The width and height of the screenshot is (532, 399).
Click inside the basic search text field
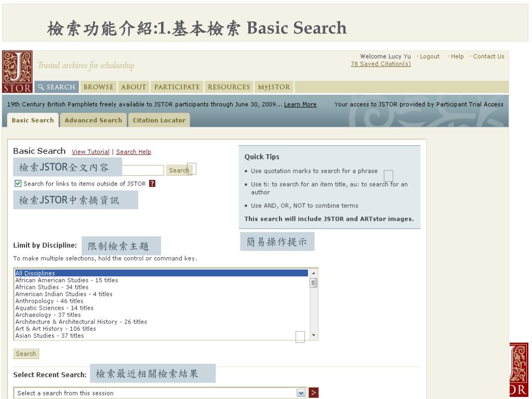142,170
